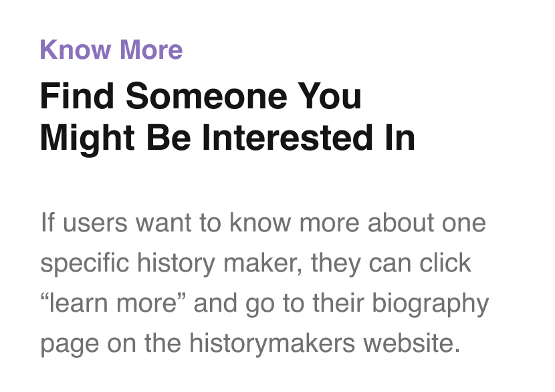The image size is (555, 392).
Task: Click the word "Interested" in the heading
Action: tap(288, 138)
